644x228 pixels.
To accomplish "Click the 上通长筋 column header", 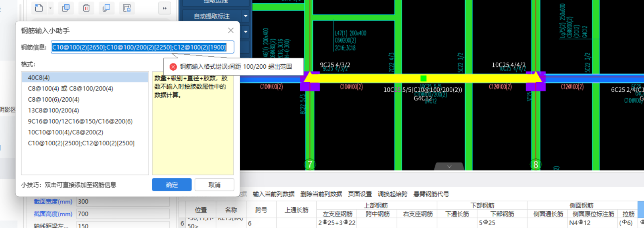I will click(x=296, y=210).
